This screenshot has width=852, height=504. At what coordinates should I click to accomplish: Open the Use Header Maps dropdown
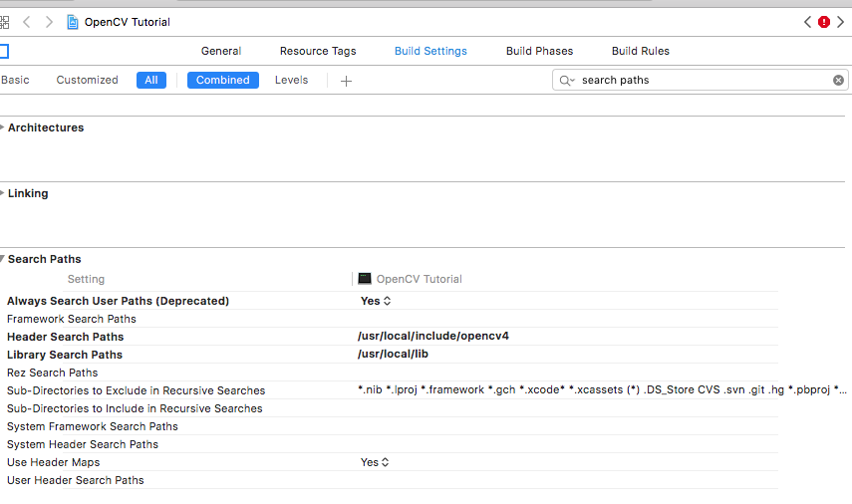(x=376, y=462)
